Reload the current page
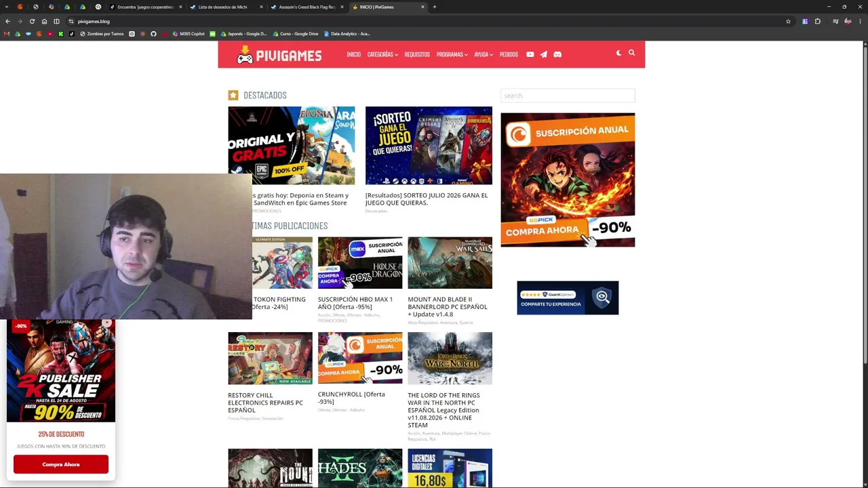Screen dimensions: 868x488 point(32,21)
